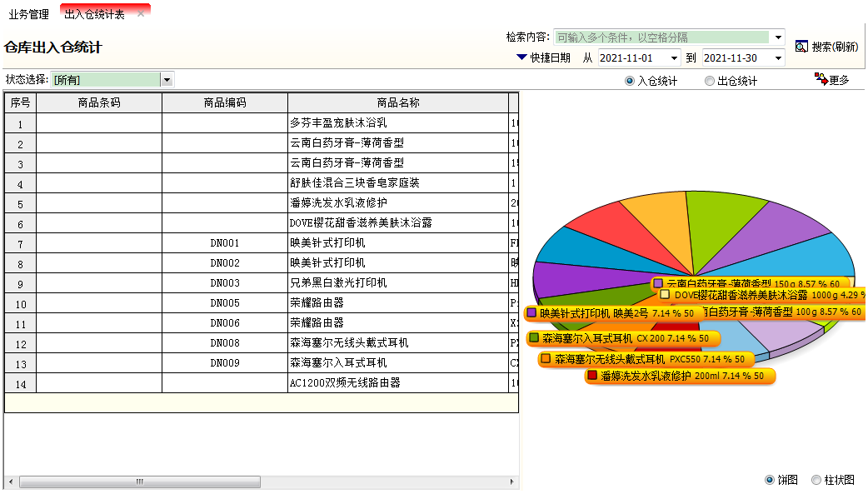Click the 映美针式打印机 映美2号 legend swatch
The width and height of the screenshot is (868, 494).
point(531,312)
